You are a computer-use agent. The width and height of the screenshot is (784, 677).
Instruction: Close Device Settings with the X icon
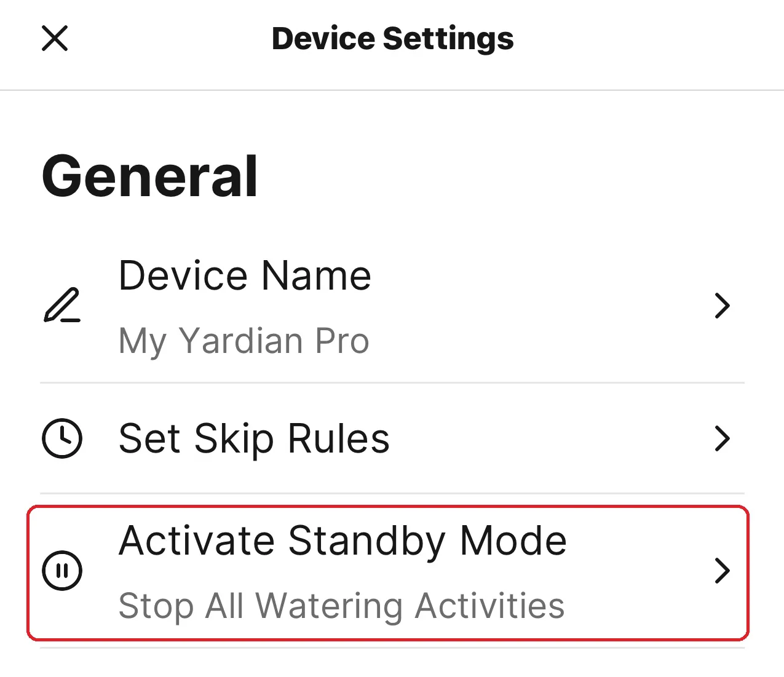pyautogui.click(x=55, y=38)
